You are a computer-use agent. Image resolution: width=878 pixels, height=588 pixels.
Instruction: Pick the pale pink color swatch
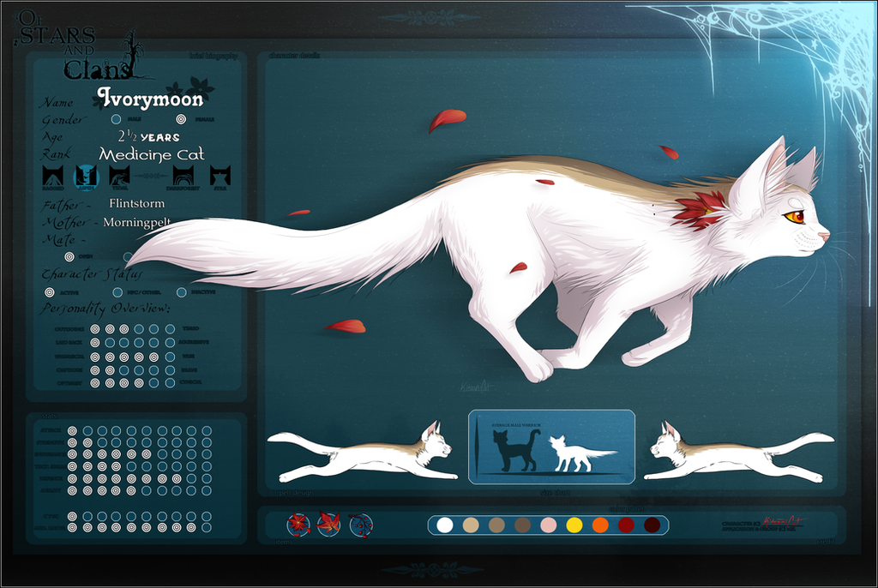549,525
